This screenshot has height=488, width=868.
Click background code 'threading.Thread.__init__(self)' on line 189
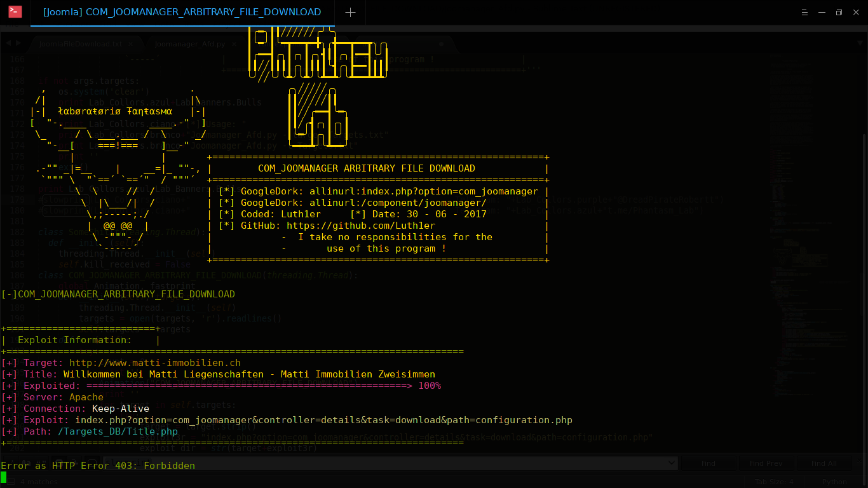158,308
